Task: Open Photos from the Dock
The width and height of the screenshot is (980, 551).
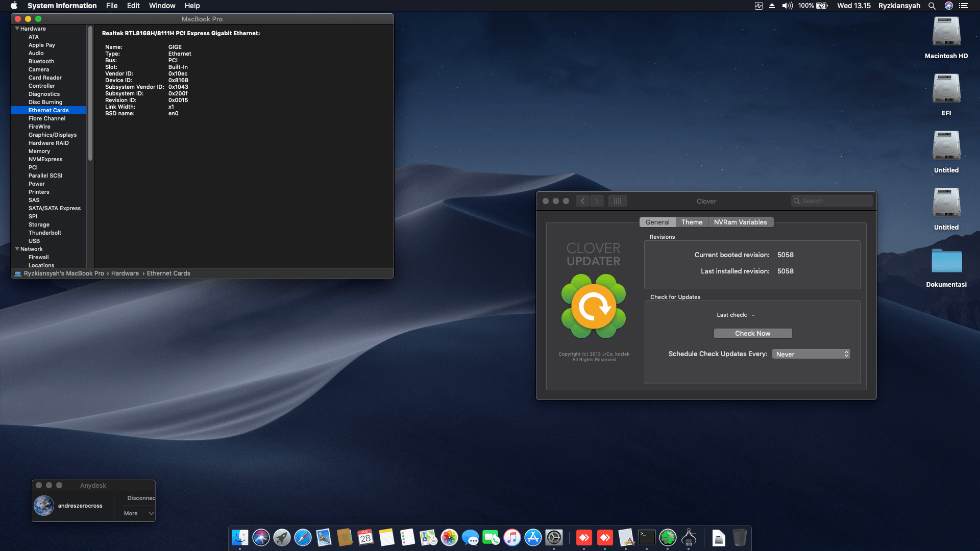Action: coord(449,537)
